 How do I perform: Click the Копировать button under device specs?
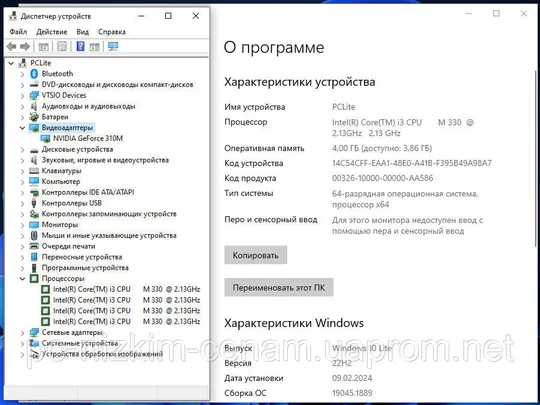(x=256, y=255)
